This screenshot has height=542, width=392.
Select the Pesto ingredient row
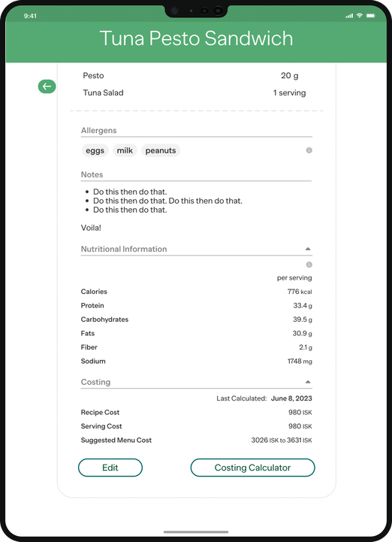[194, 76]
